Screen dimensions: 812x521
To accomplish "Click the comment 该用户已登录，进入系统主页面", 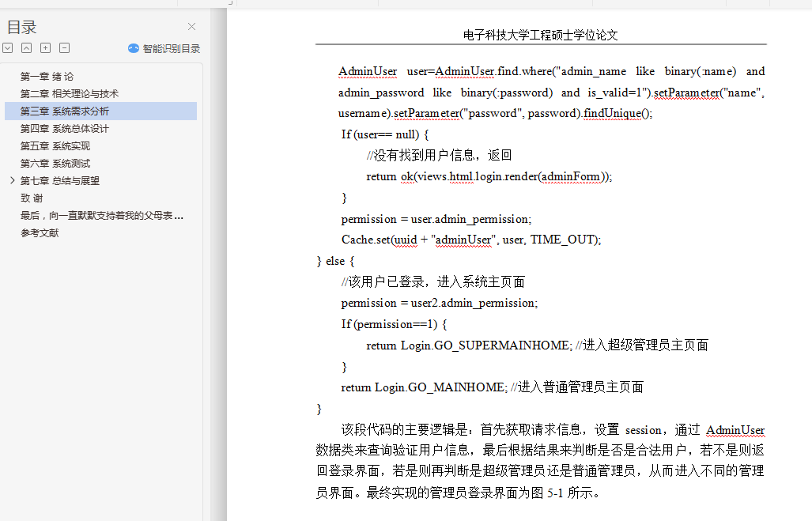I will pyautogui.click(x=433, y=281).
